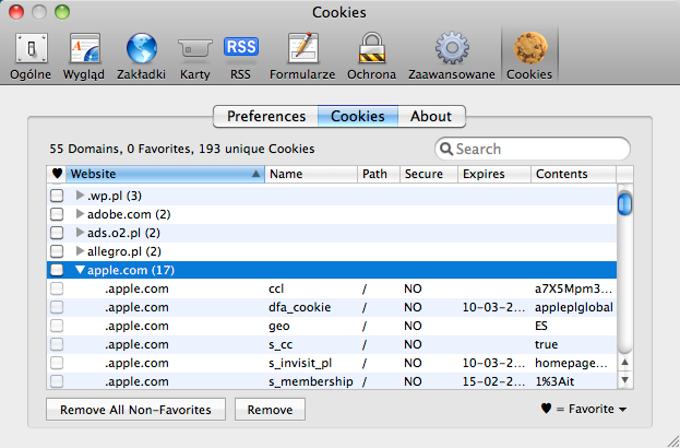Tick checkbox for dfa_cookie row

point(56,307)
